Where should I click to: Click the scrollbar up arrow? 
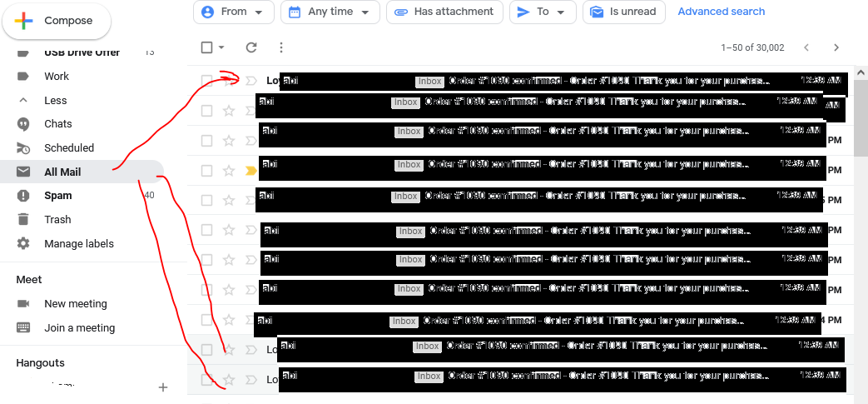861,72
